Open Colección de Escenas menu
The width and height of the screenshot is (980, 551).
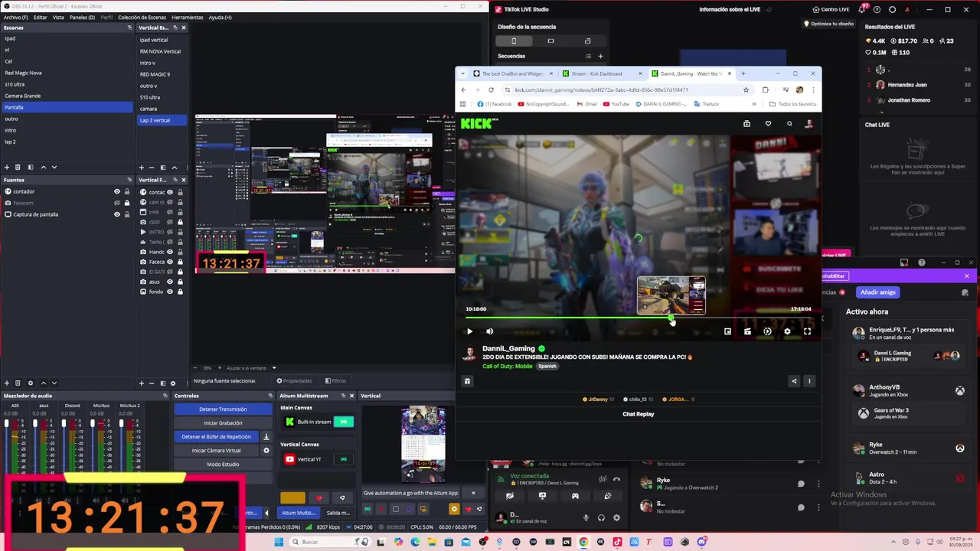click(142, 17)
